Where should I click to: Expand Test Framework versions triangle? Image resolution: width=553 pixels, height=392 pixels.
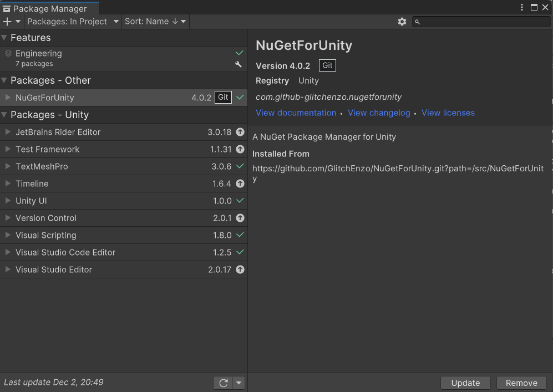(x=8, y=149)
